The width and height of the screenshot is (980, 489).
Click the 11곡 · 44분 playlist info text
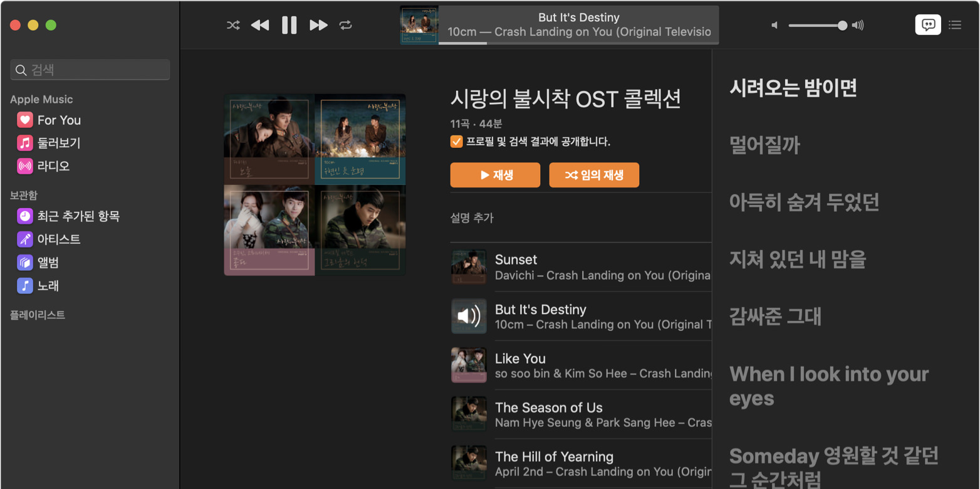tap(476, 124)
